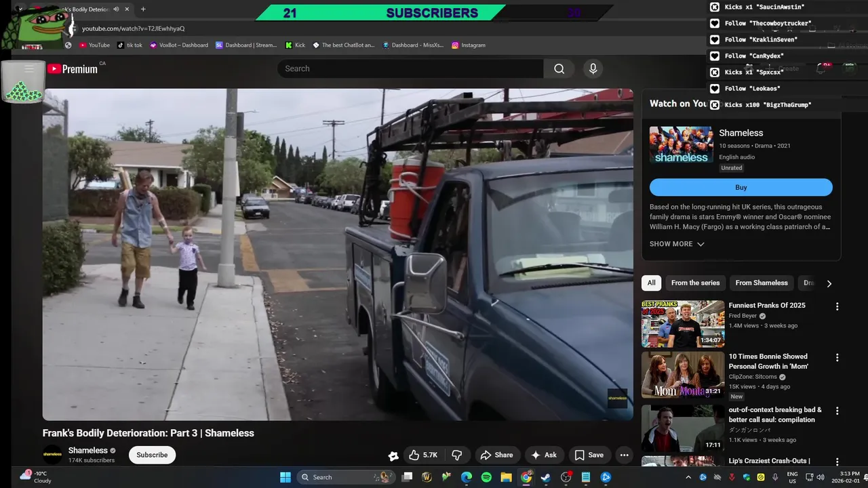
Task: Open the World of Warcraft taskbar icon
Action: (x=427, y=477)
